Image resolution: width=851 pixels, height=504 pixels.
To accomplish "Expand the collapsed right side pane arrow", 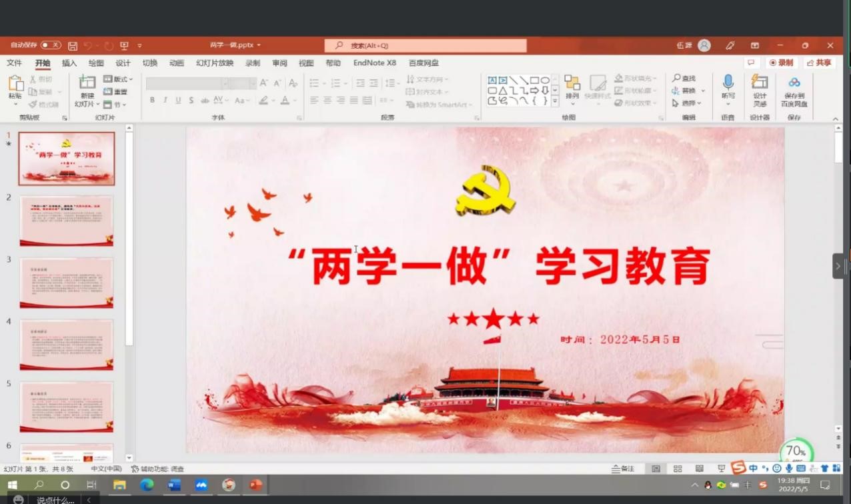I will [838, 266].
